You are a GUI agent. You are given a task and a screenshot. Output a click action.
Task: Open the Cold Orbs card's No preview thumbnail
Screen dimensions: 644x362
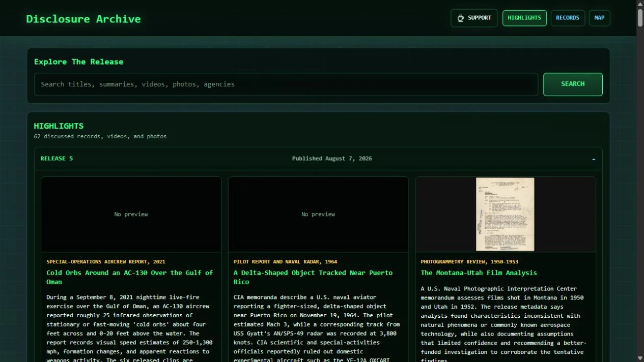(131, 214)
